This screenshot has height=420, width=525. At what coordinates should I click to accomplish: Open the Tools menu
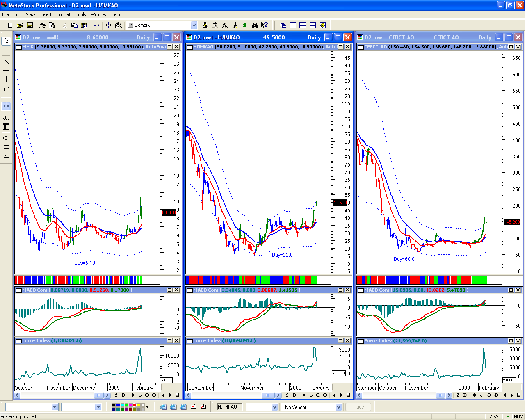81,14
